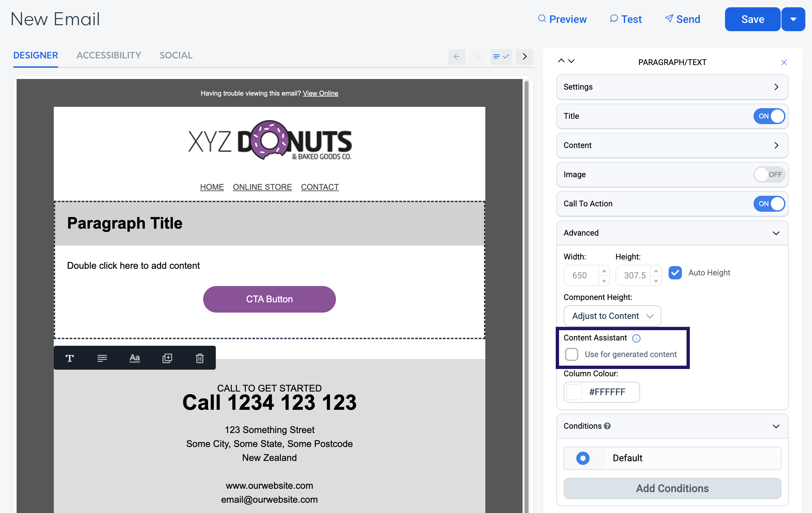Click the CALL TO GET STARTED text
The height and width of the screenshot is (513, 812).
point(269,388)
